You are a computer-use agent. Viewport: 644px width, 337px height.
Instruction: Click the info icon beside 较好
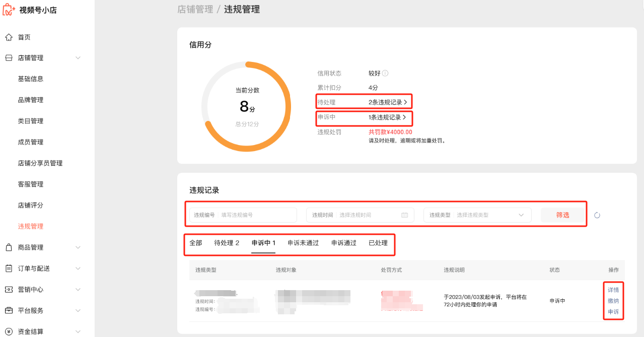point(385,73)
